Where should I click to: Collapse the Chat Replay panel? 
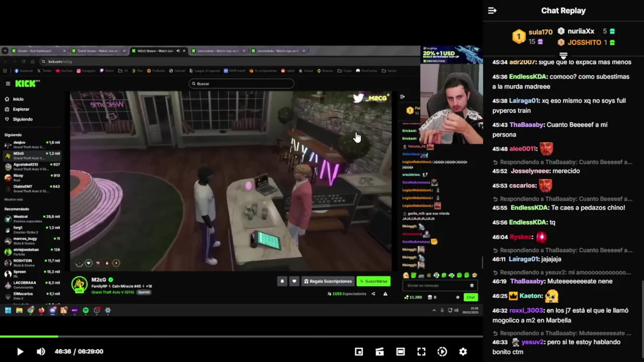(x=492, y=11)
